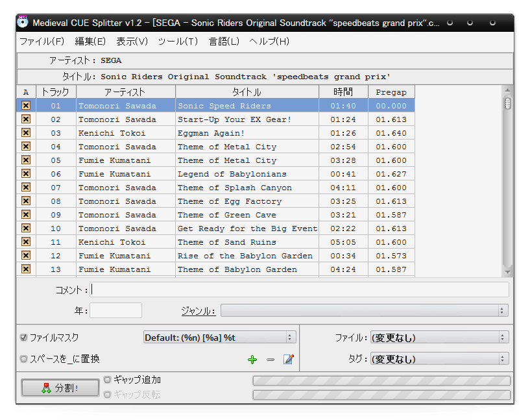Toggle the ファイルマスク checkbox
530x420 pixels.
(x=23, y=338)
